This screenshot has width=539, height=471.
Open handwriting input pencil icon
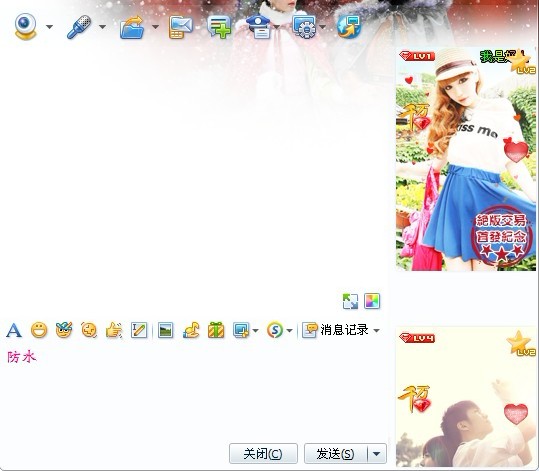139,330
